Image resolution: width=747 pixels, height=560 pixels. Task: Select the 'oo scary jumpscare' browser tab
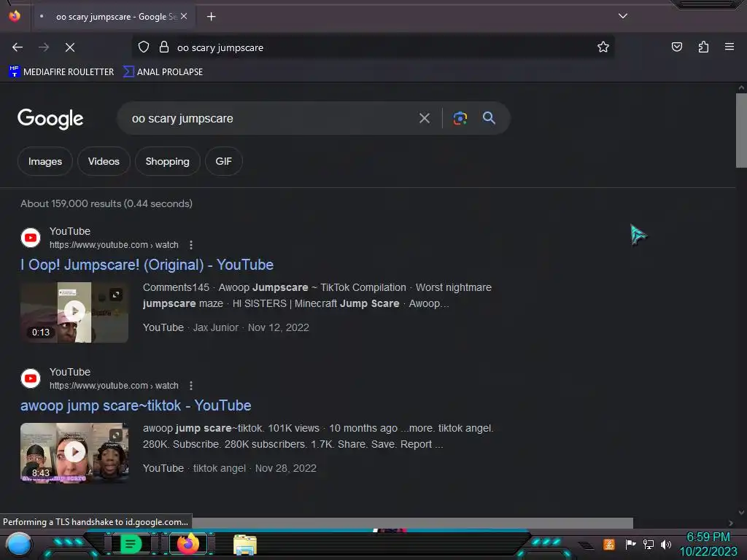pos(113,17)
